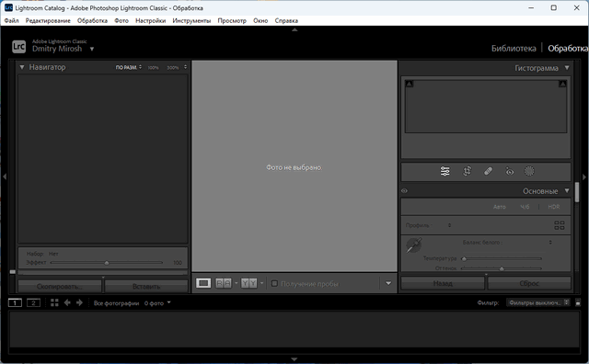Collapse the Basic (Основные) panel triangle
This screenshot has width=589, height=364.
click(567, 190)
